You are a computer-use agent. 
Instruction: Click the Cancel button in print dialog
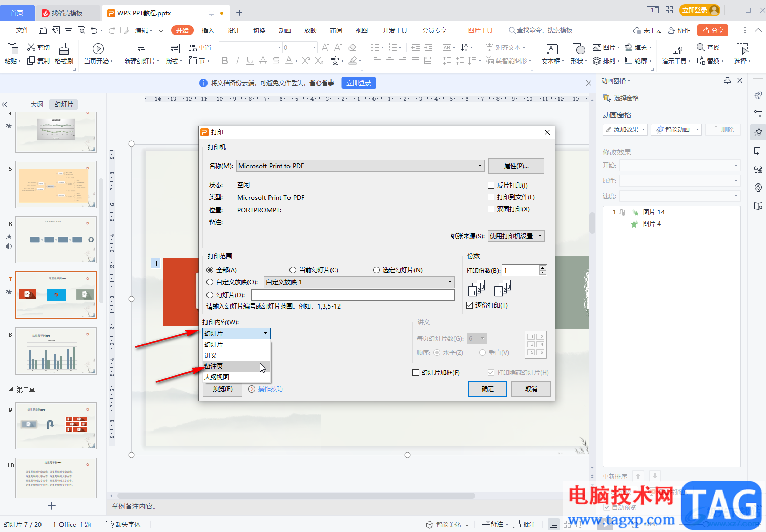click(x=531, y=389)
